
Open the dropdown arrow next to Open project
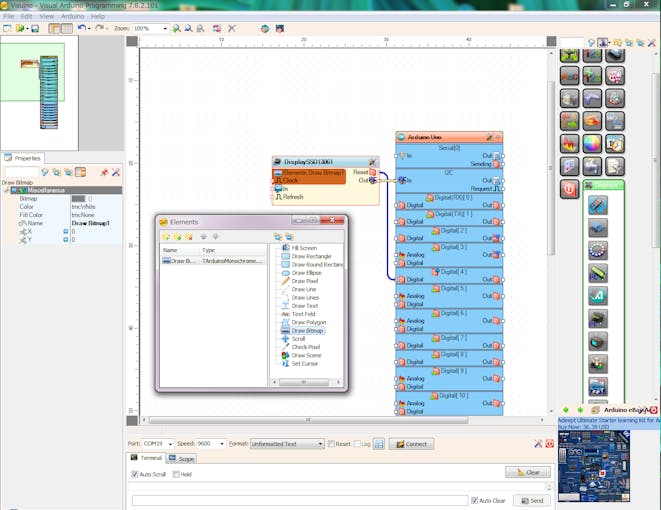tap(27, 29)
